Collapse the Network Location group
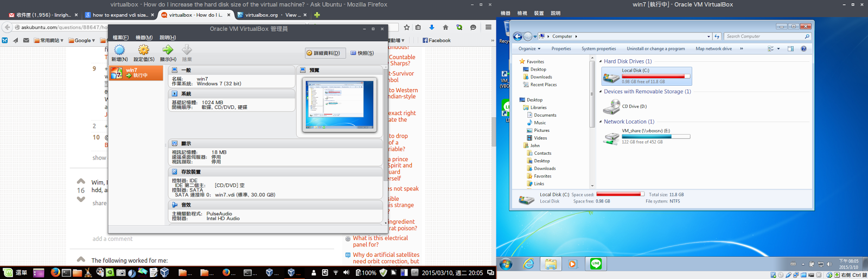This screenshot has width=868, height=279. (x=601, y=122)
